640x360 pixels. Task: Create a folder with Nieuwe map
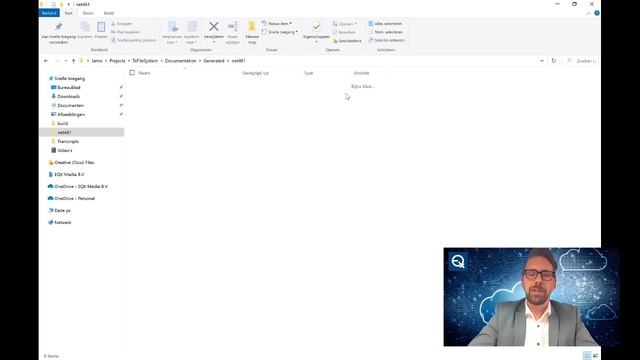(x=252, y=33)
